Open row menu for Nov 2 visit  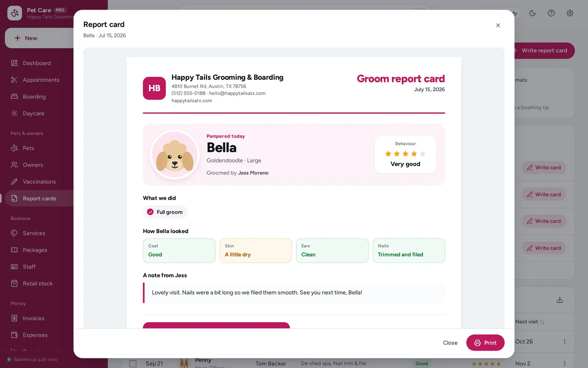click(564, 363)
